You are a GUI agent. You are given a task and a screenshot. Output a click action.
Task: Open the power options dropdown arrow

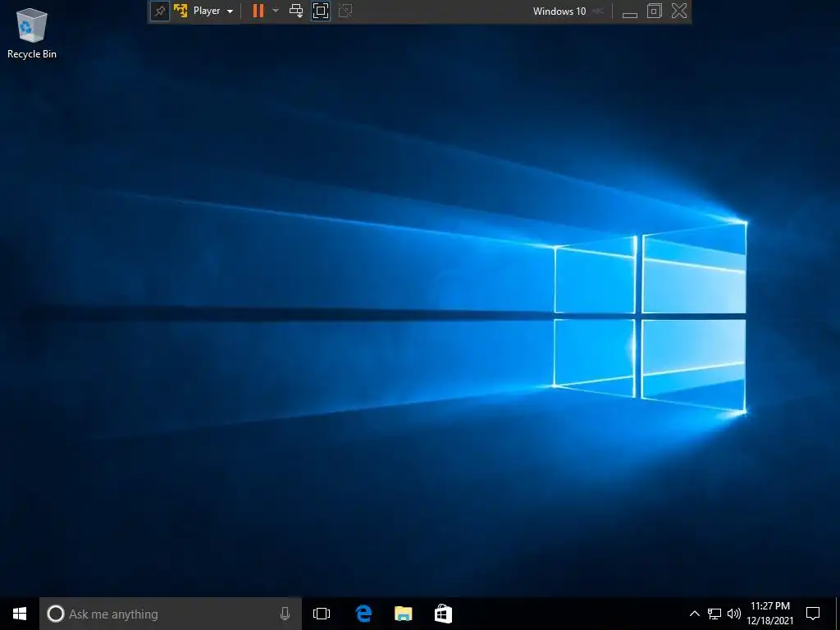276,11
